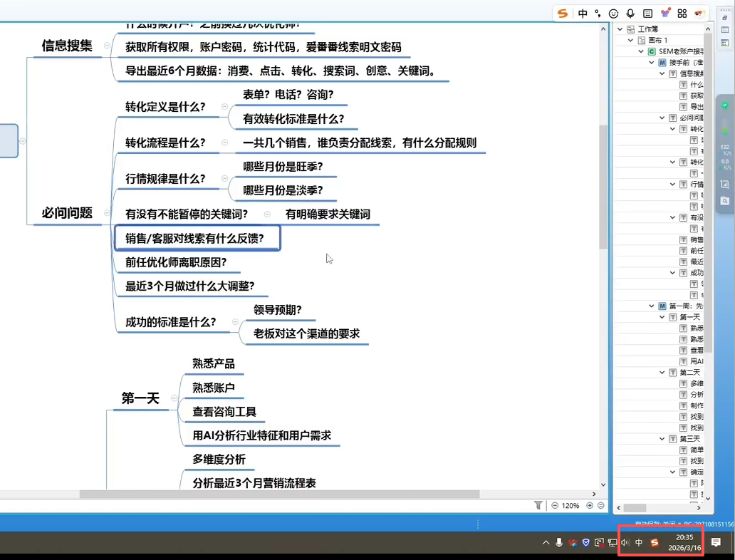Screen dimensions: 735x560
Task: Click the zoom out minus button
Action: click(555, 505)
